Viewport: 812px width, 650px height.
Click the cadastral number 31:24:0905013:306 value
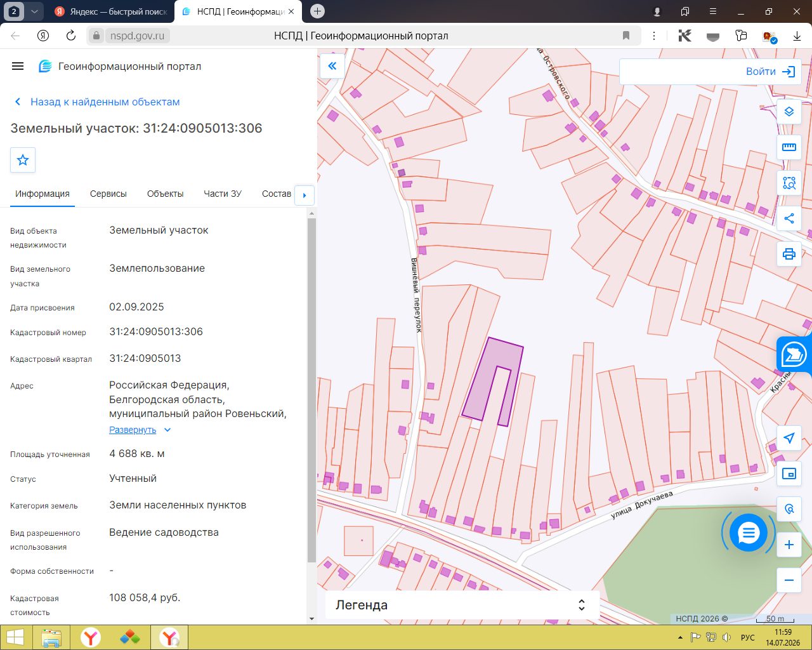pyautogui.click(x=156, y=332)
